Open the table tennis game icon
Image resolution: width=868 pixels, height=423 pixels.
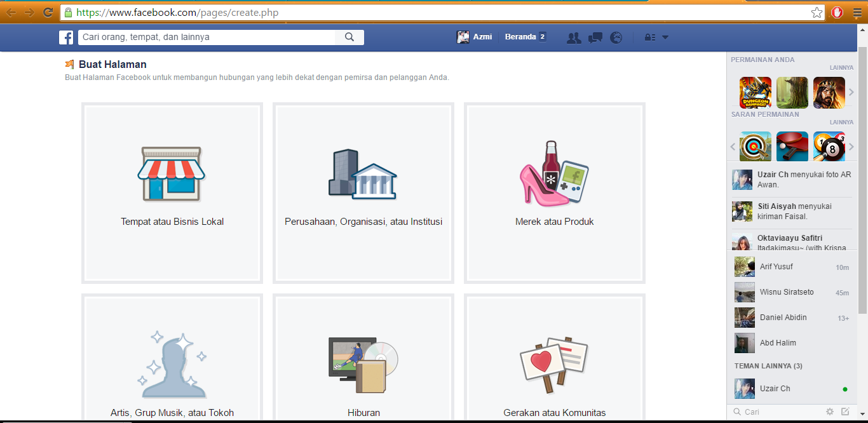pos(792,147)
